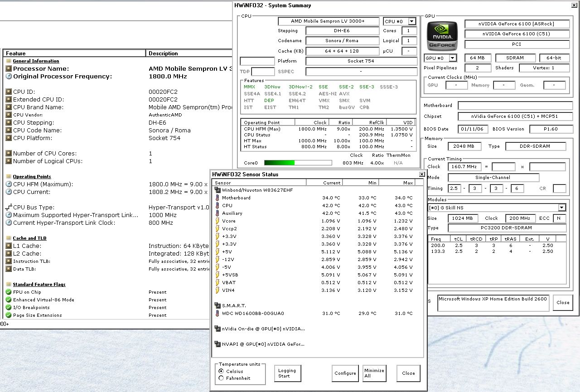Image resolution: width=580 pixels, height=392 pixels.
Task: Click the Operating Points folder icon
Action: (9, 176)
